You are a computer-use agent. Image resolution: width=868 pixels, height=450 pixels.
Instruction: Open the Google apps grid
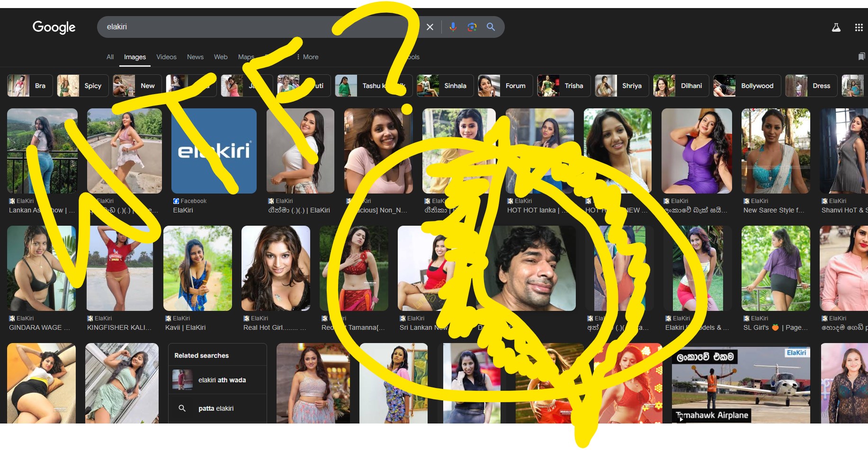point(859,27)
